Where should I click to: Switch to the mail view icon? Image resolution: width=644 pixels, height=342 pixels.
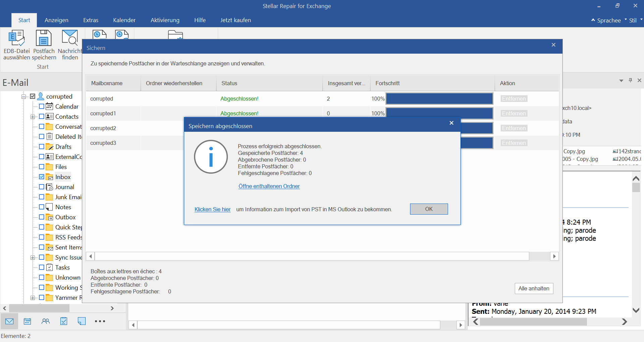point(9,321)
